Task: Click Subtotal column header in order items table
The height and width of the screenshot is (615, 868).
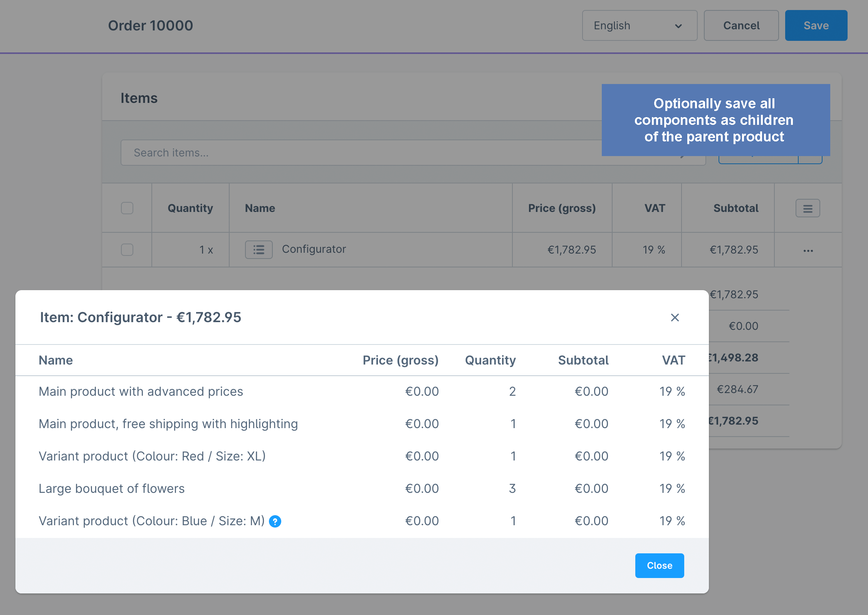Action: (x=736, y=208)
